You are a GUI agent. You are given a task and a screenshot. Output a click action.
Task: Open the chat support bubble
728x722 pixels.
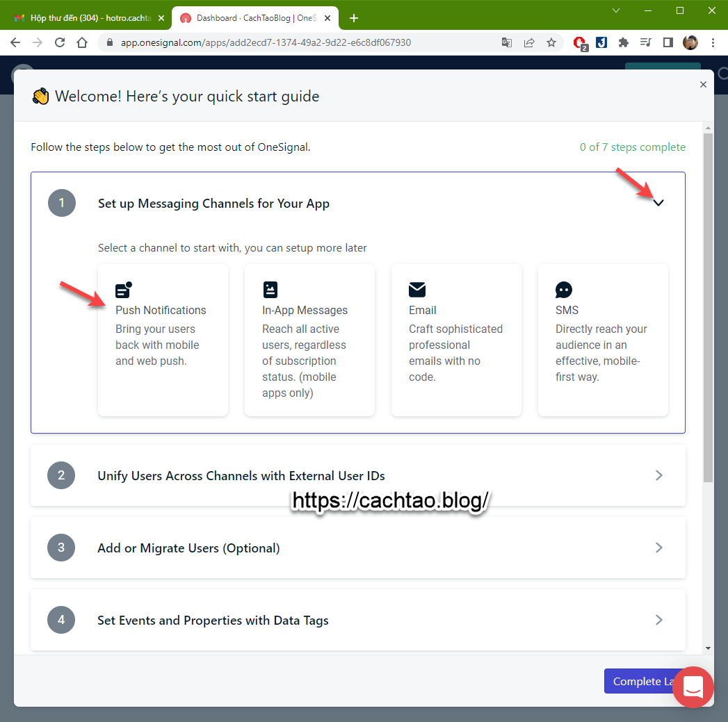click(x=693, y=687)
